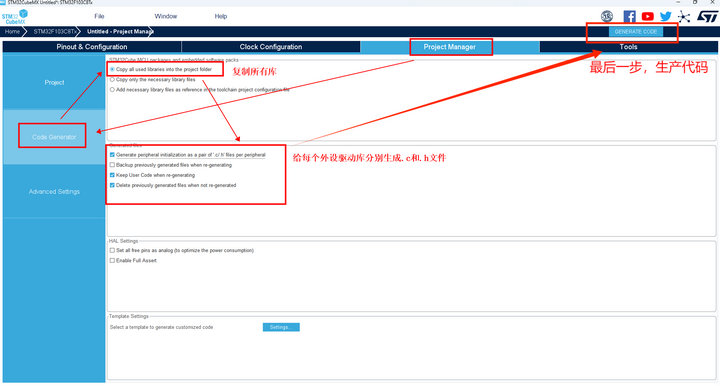This screenshot has height=386, width=720.
Task: Click the GENERATE CODE button
Action: [636, 32]
